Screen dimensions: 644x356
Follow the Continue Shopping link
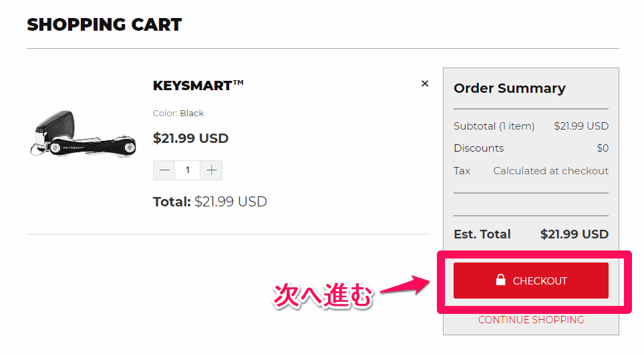pyautogui.click(x=531, y=320)
